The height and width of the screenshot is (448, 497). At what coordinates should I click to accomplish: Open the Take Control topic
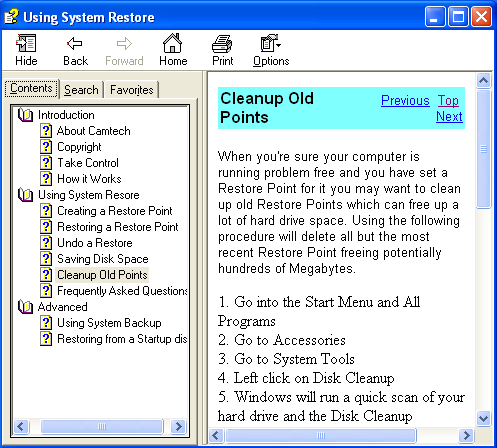[88, 163]
